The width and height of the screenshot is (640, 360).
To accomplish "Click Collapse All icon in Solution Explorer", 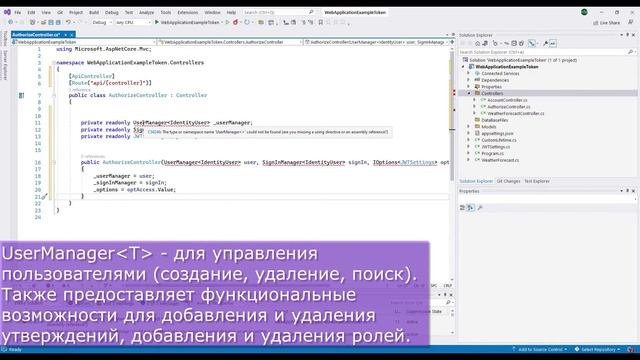I will point(514,43).
